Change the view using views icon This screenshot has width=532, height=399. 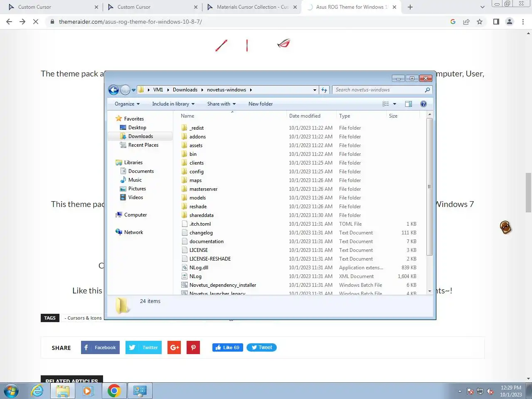[x=386, y=104]
